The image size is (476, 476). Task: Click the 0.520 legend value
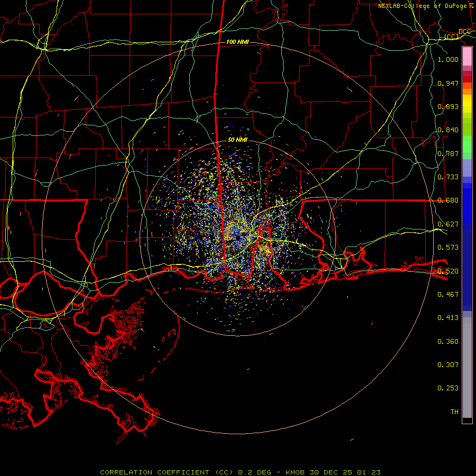tap(448, 271)
